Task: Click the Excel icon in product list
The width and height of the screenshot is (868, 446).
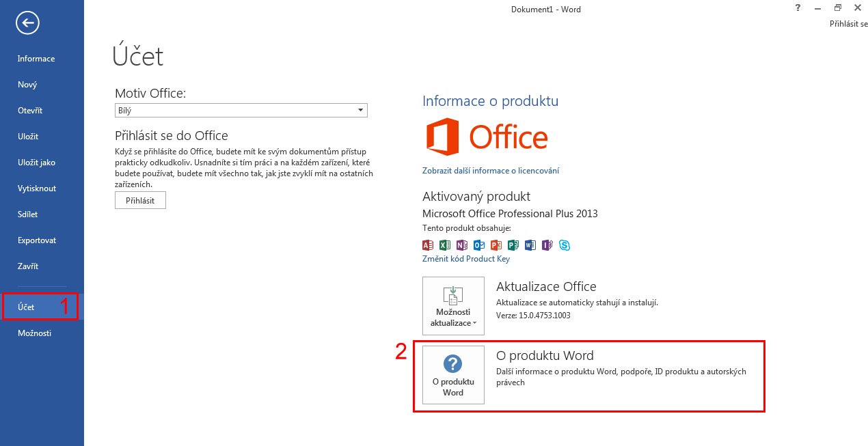Action: (445, 245)
